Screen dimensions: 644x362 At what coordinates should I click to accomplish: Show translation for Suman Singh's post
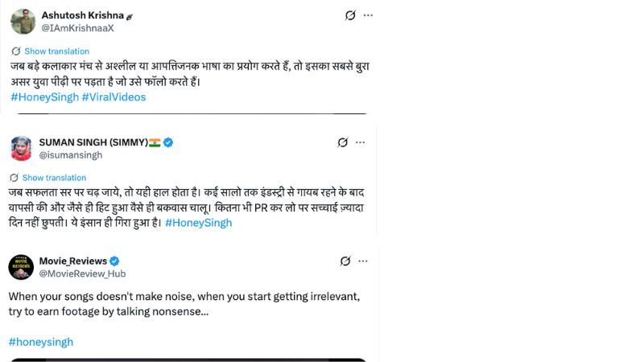53,178
